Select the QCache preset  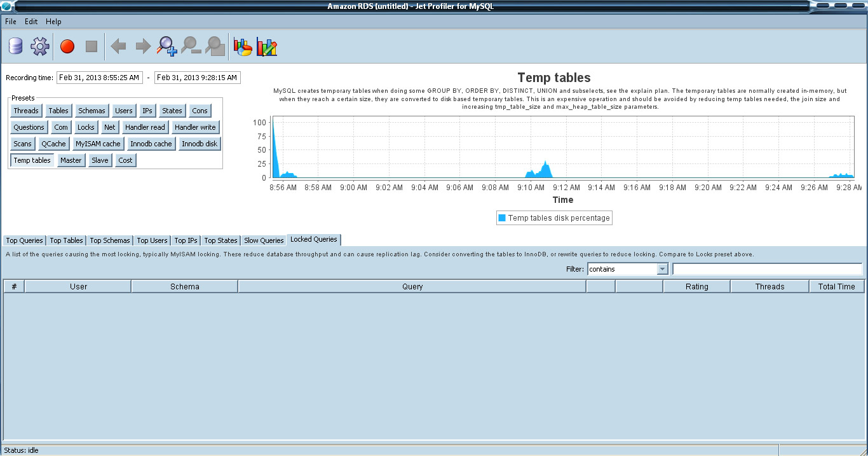(x=53, y=144)
